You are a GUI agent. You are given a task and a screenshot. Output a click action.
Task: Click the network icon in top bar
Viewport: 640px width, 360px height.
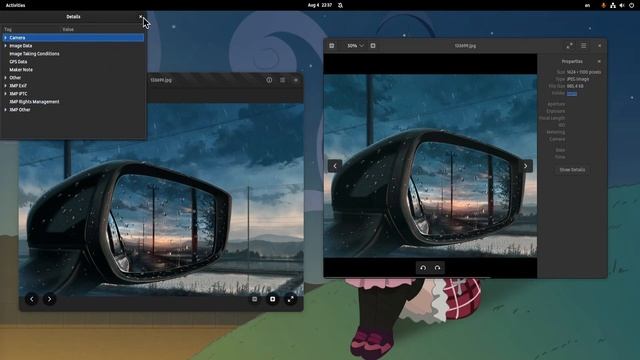(x=613, y=5)
